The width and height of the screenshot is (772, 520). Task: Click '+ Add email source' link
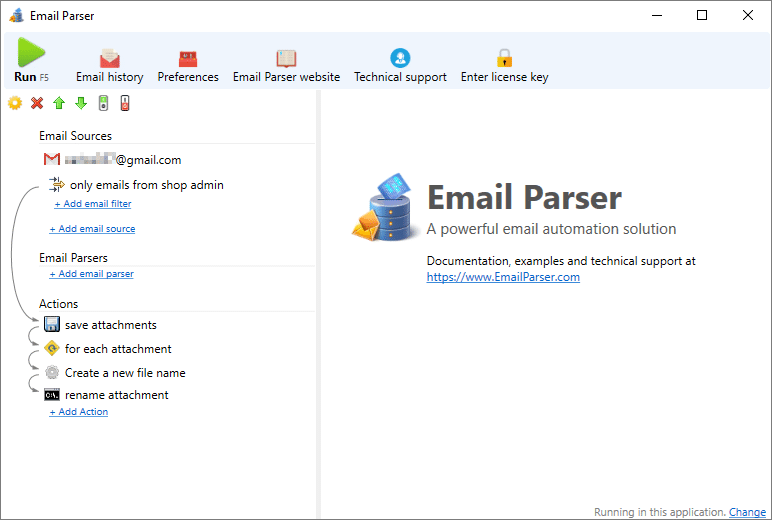tap(92, 228)
